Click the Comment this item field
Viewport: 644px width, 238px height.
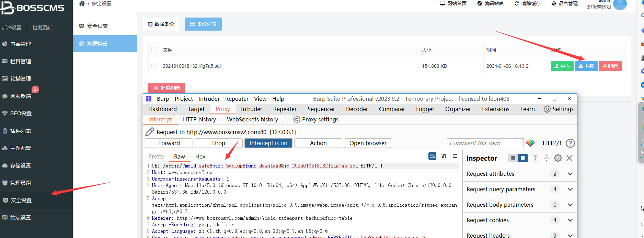point(485,143)
